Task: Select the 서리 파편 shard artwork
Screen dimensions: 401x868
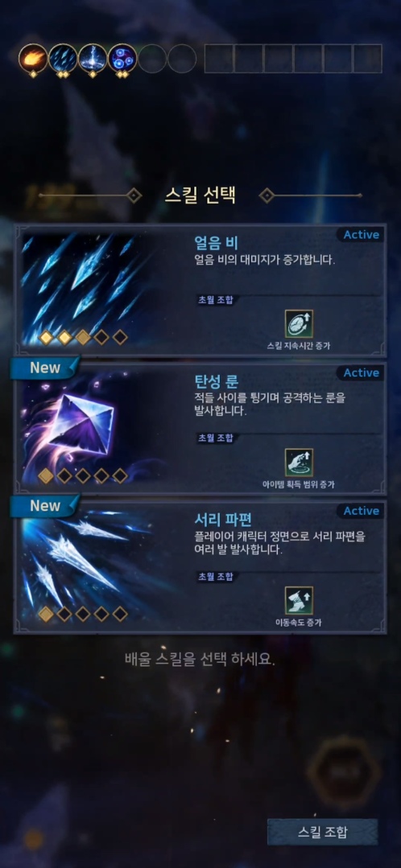Action: [x=102, y=566]
